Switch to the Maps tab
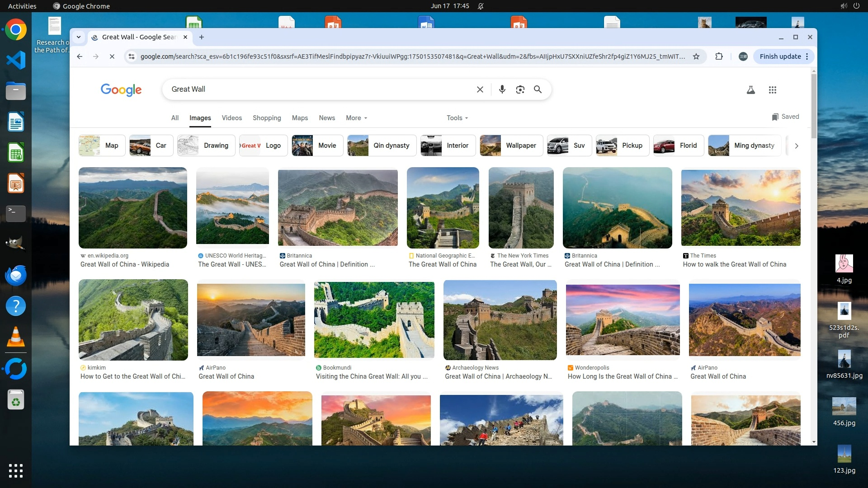The height and width of the screenshot is (488, 868). click(300, 118)
